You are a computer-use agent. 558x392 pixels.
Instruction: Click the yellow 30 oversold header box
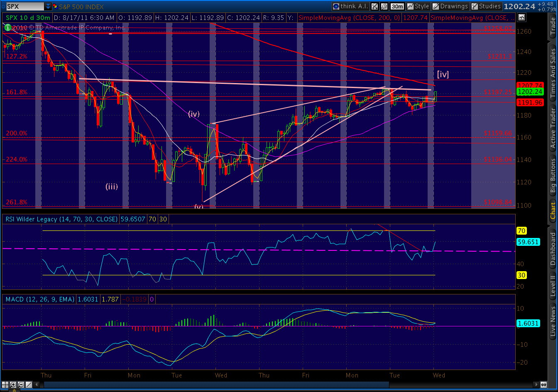click(162, 219)
